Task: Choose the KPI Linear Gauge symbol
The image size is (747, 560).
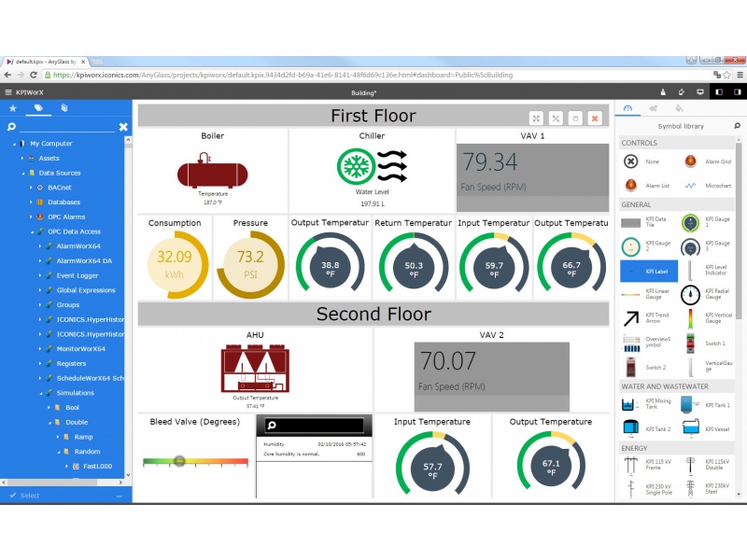Action: pyautogui.click(x=648, y=295)
